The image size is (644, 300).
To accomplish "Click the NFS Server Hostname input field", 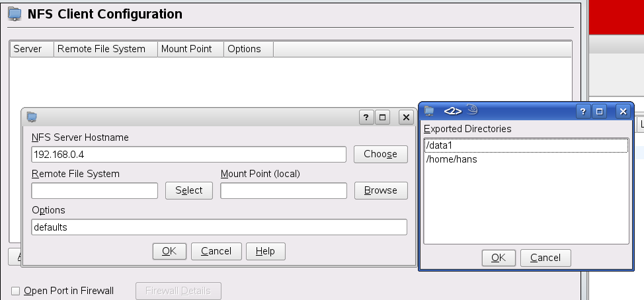I will coord(188,155).
